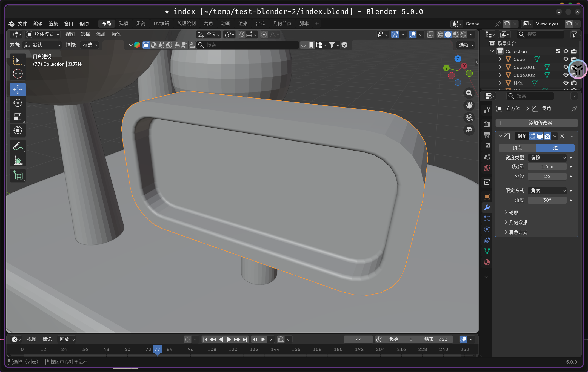Toggle camera view in viewport

point(469,118)
